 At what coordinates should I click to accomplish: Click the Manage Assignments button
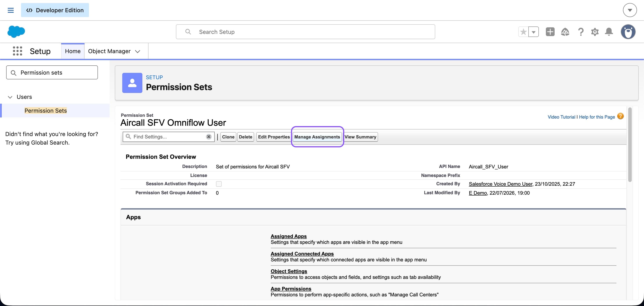[x=317, y=137]
